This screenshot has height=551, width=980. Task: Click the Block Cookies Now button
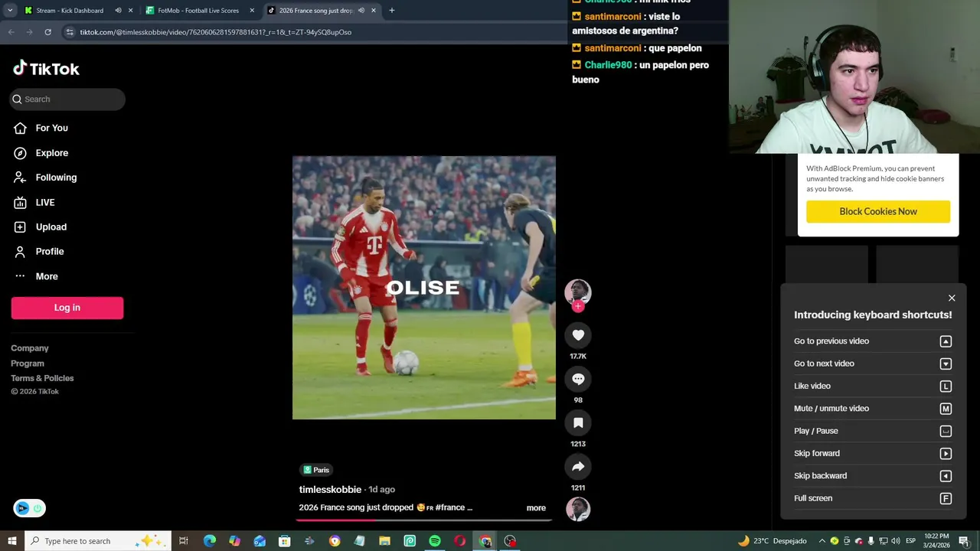point(878,212)
